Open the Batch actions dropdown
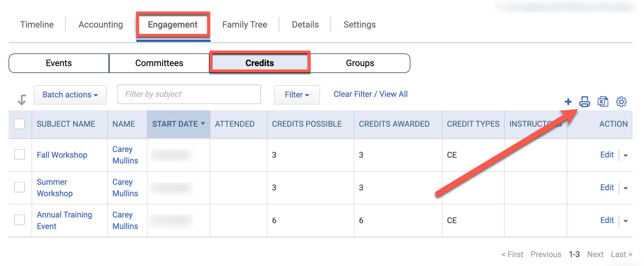This screenshot has height=266, width=644. point(70,95)
